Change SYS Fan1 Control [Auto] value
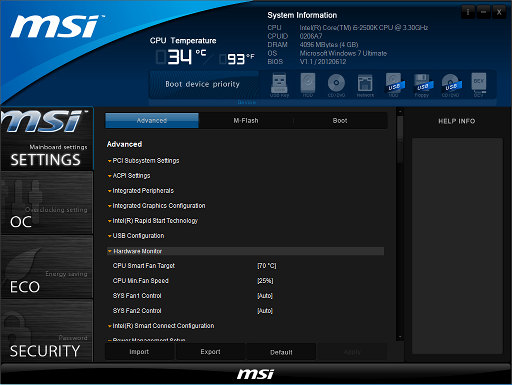 pyautogui.click(x=265, y=296)
